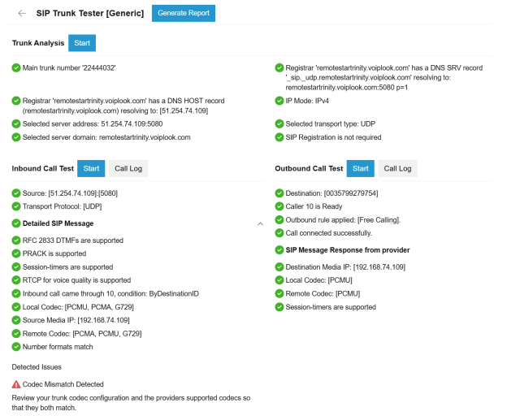Click the back arrow icon
This screenshot has height=420, width=507.
click(21, 14)
